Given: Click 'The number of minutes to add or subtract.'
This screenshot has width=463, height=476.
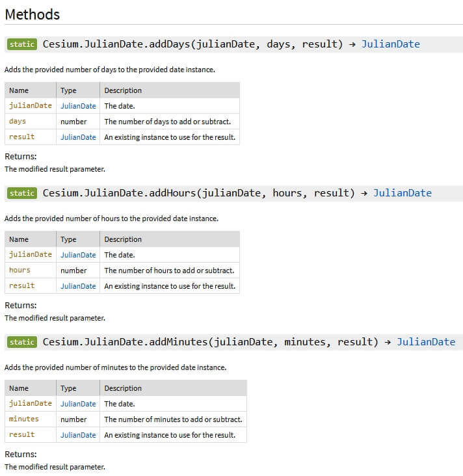Looking at the screenshot, I should coord(173,419).
